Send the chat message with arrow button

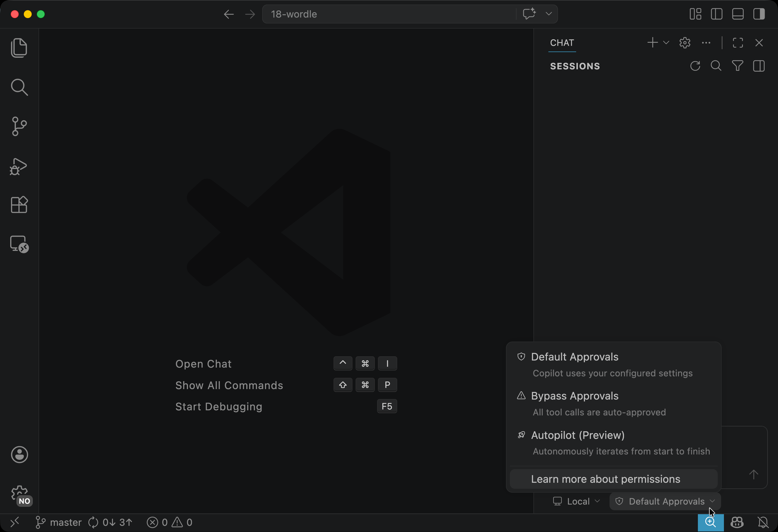[753, 474]
